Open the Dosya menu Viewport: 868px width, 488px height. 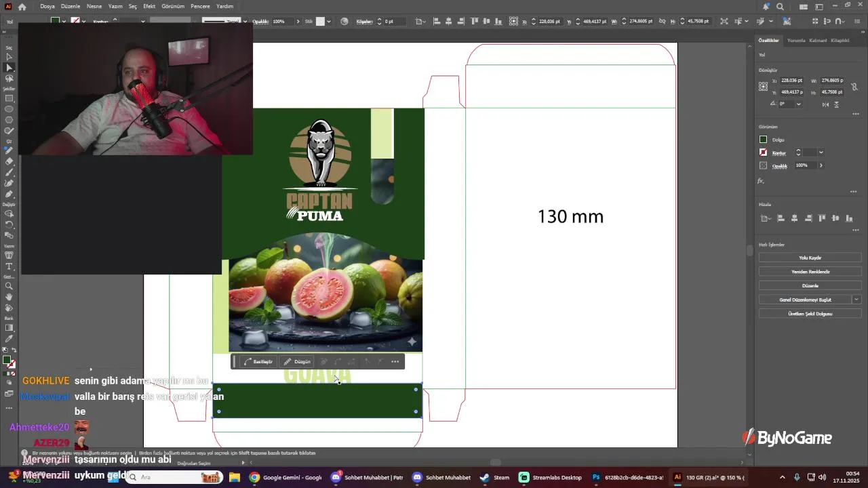[47, 6]
